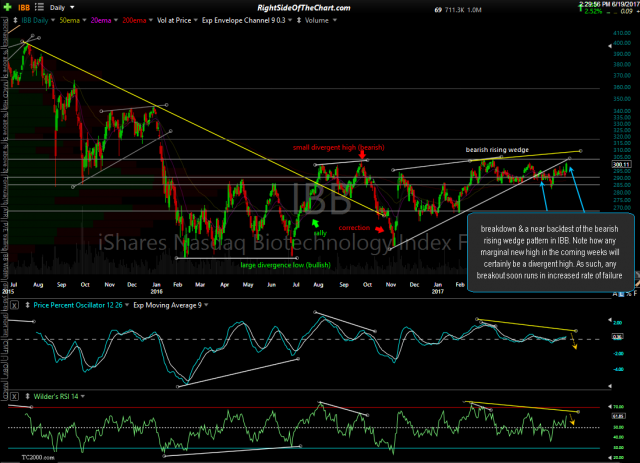Click the RightSideOfTheChart.com title

(304, 8)
